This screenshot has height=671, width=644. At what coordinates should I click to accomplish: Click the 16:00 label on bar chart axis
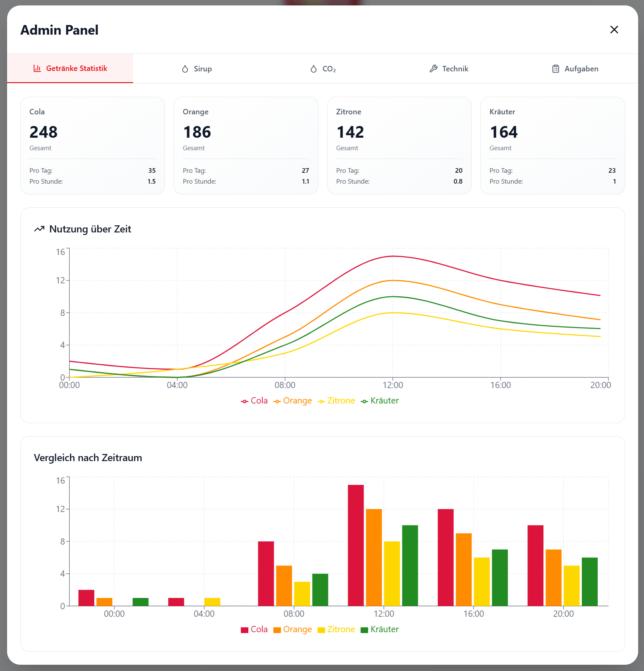click(474, 614)
